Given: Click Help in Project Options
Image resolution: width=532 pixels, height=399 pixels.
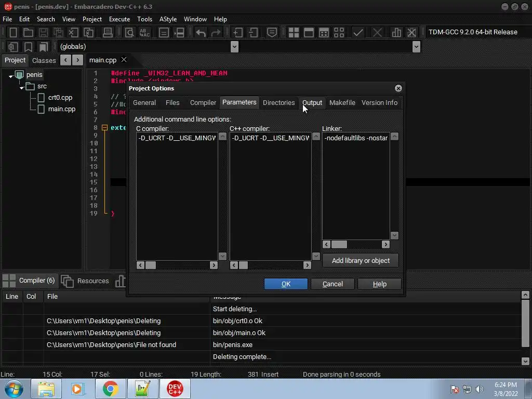Looking at the screenshot, I should [379, 284].
